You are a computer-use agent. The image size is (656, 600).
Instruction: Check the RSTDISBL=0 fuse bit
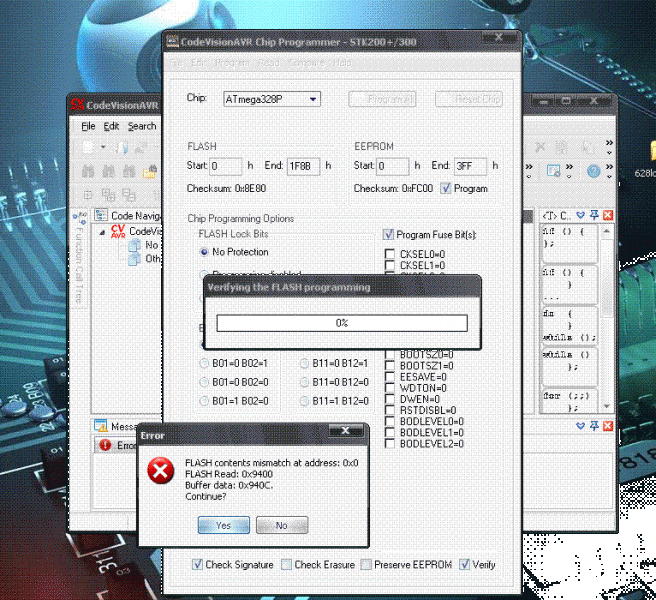pos(390,410)
